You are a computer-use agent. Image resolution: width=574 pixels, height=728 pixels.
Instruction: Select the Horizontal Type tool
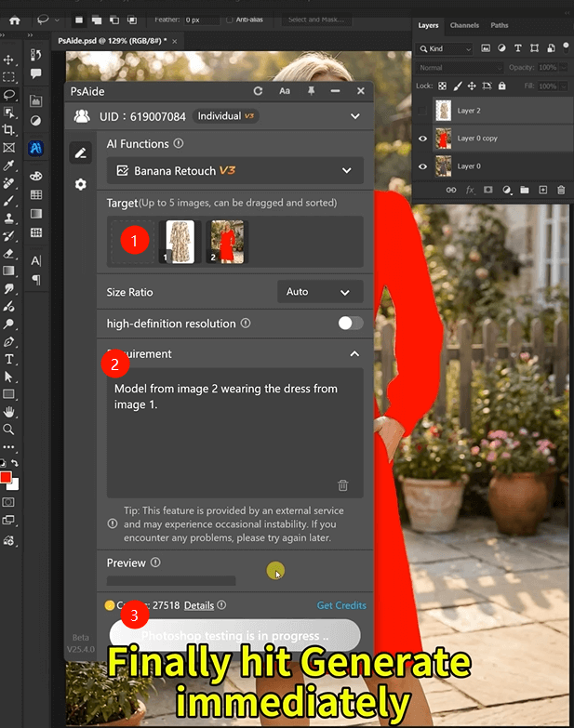click(8, 359)
